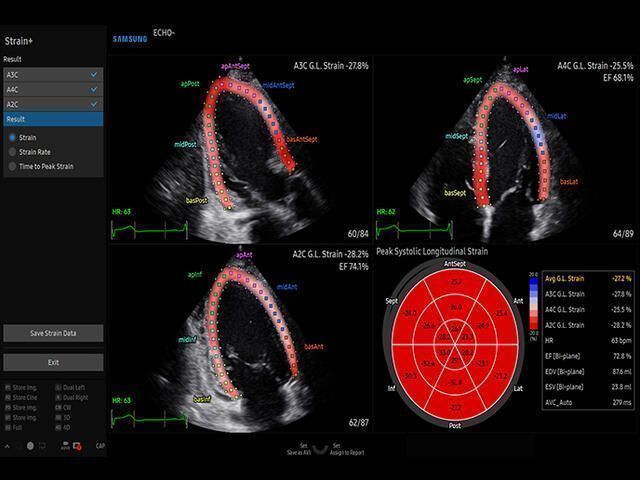Click the CW mode shortcut icon

point(60,406)
